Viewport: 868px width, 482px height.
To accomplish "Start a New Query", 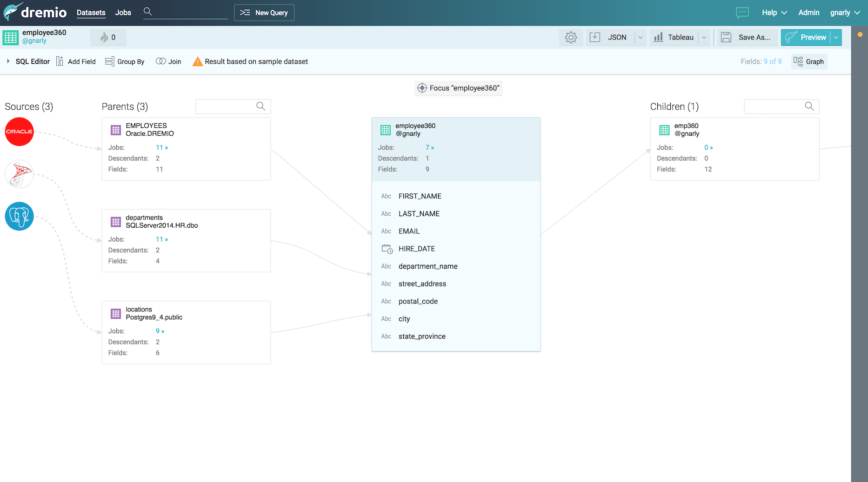I will [x=264, y=13].
